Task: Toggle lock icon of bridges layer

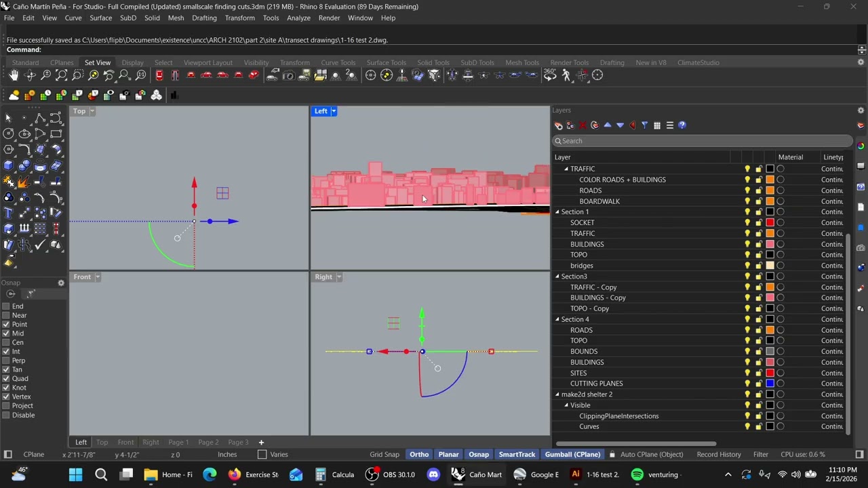Action: [x=759, y=266]
